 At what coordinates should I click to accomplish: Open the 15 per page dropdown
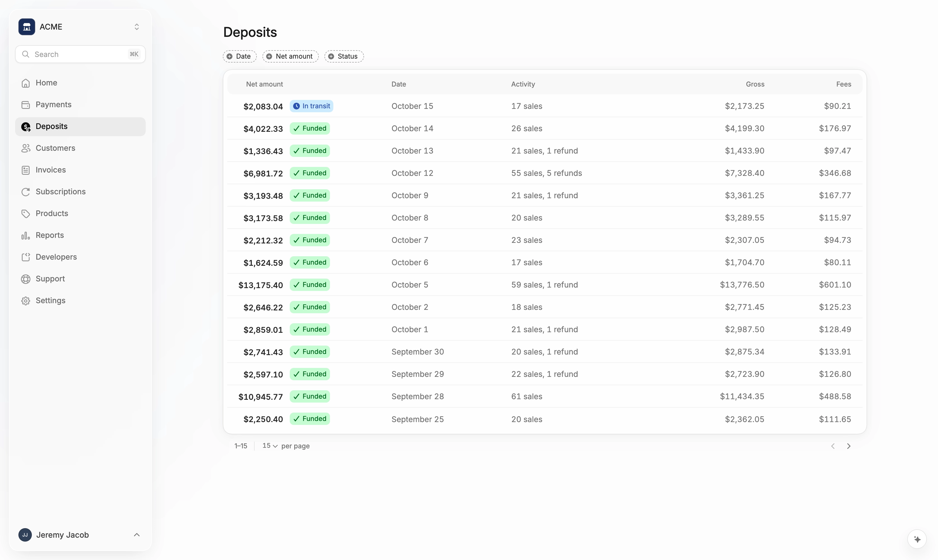[x=270, y=446]
